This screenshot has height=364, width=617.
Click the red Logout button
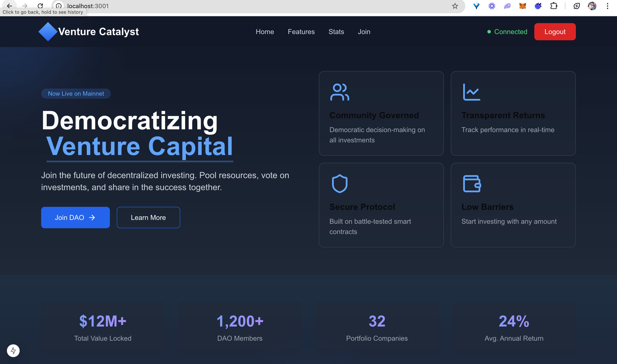(x=555, y=32)
